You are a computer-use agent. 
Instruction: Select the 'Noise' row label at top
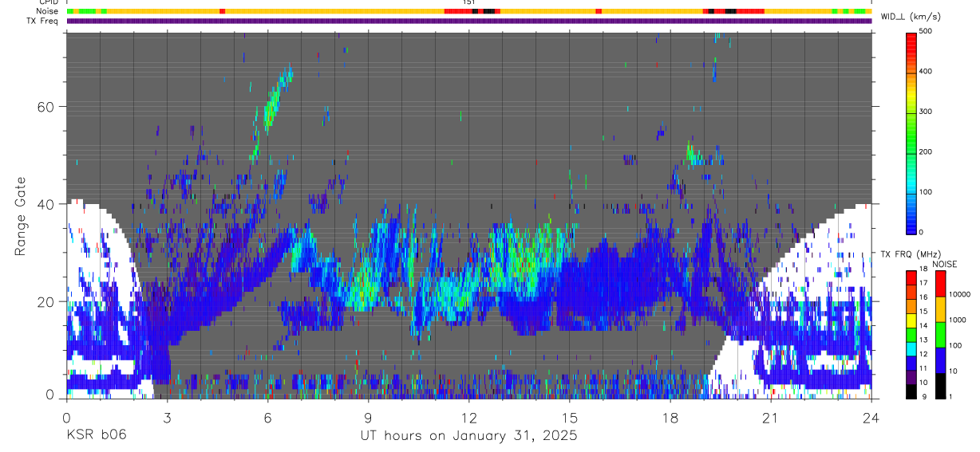click(49, 11)
